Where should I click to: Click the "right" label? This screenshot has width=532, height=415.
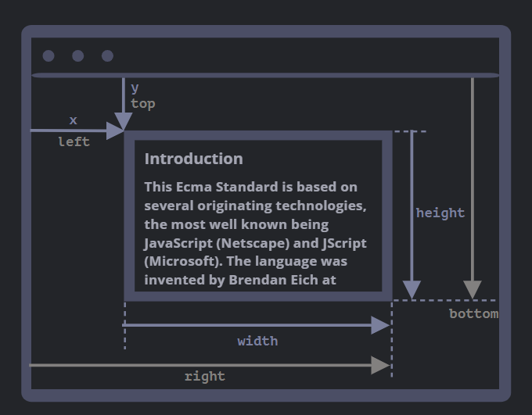click(205, 376)
